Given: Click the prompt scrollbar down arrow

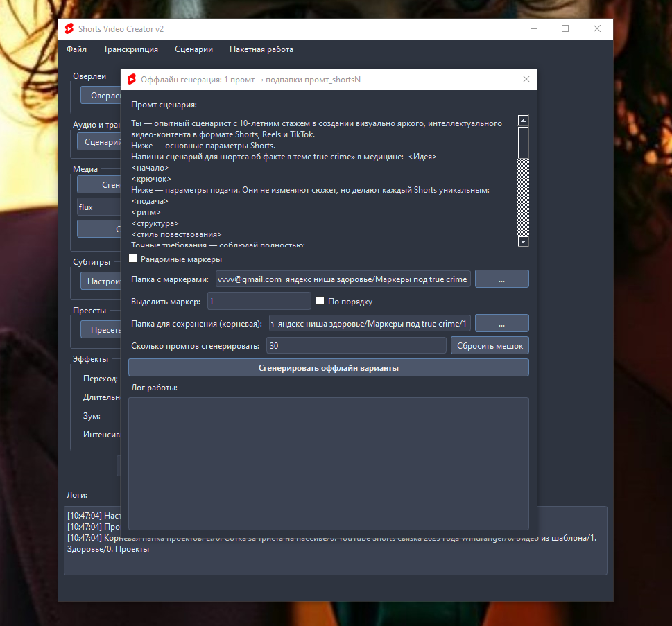Looking at the screenshot, I should [x=524, y=242].
